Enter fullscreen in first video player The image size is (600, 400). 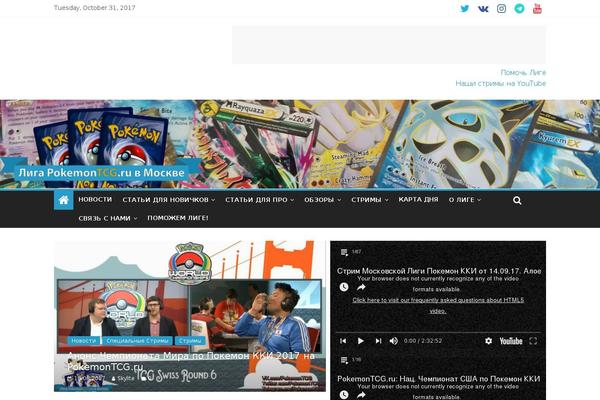click(533, 341)
